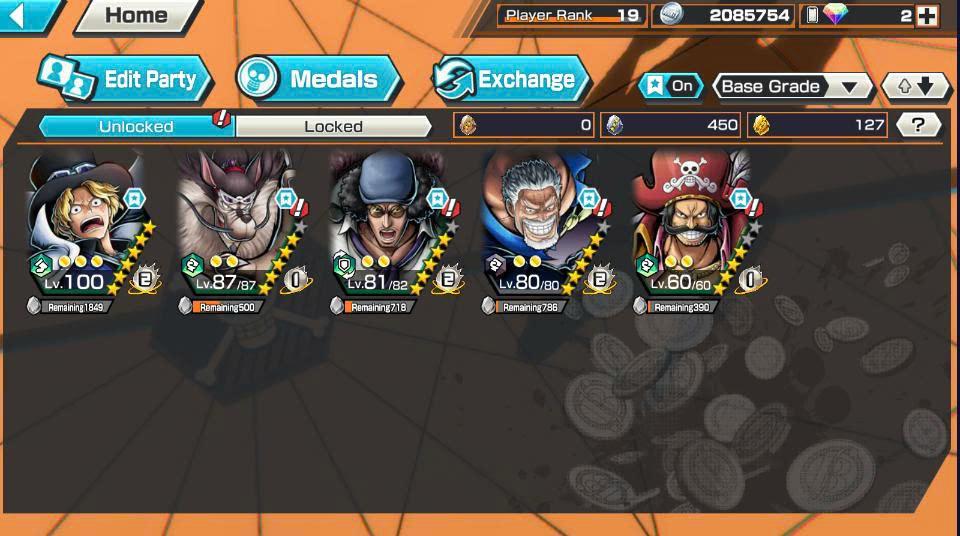Open the question mark help
Image resolution: width=960 pixels, height=536 pixels.
(x=917, y=125)
